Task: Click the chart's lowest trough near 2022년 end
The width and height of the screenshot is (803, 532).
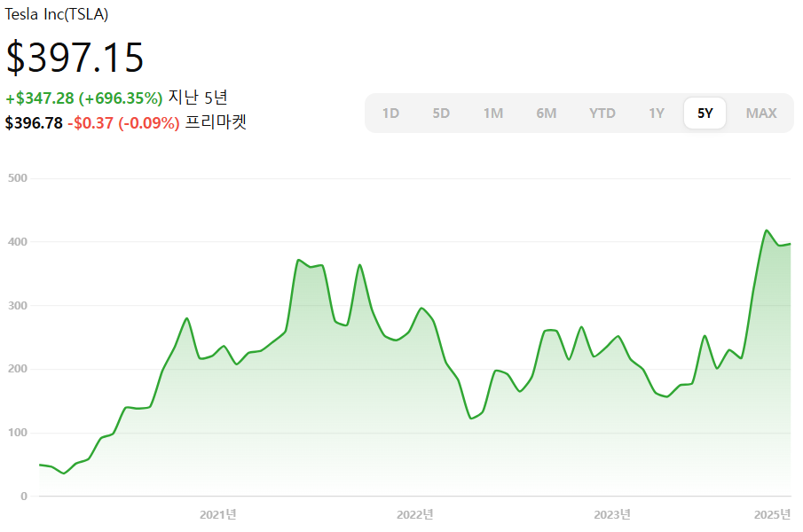Action: [x=471, y=419]
